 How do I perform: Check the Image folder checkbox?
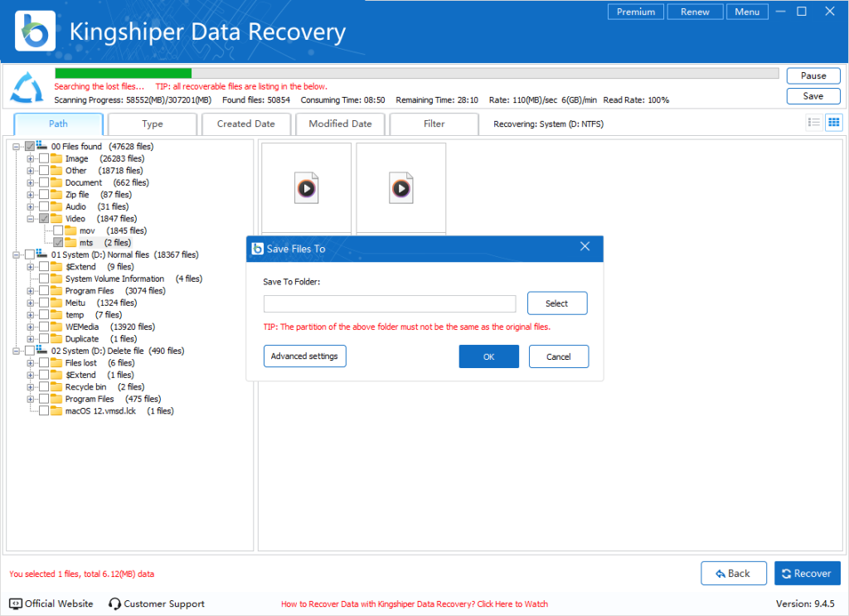coord(44,158)
